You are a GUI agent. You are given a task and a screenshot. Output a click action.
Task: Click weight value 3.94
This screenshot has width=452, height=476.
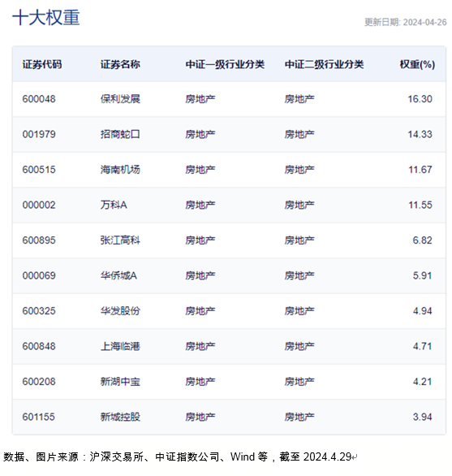click(x=422, y=417)
